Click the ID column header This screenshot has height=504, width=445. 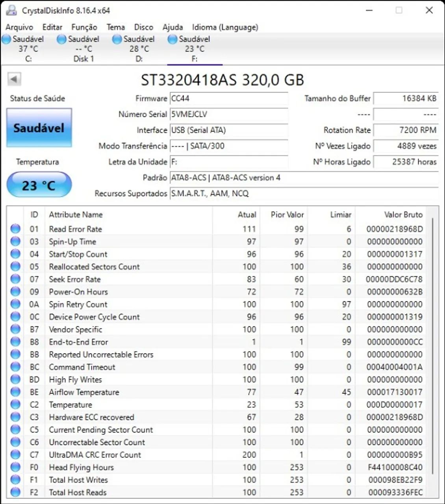point(34,215)
